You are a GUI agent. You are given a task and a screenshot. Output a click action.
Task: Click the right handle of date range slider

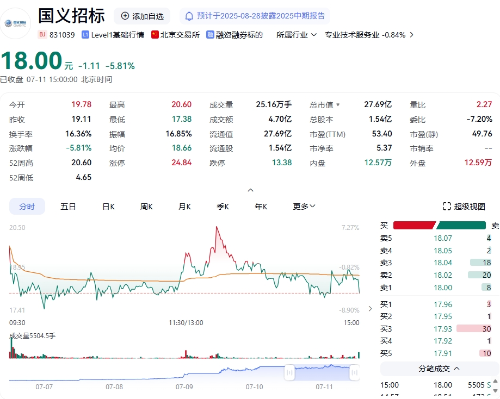(354, 372)
